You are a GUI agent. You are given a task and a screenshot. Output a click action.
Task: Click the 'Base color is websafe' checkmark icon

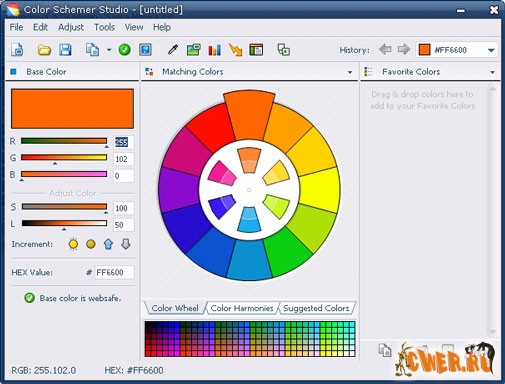pos(29,298)
